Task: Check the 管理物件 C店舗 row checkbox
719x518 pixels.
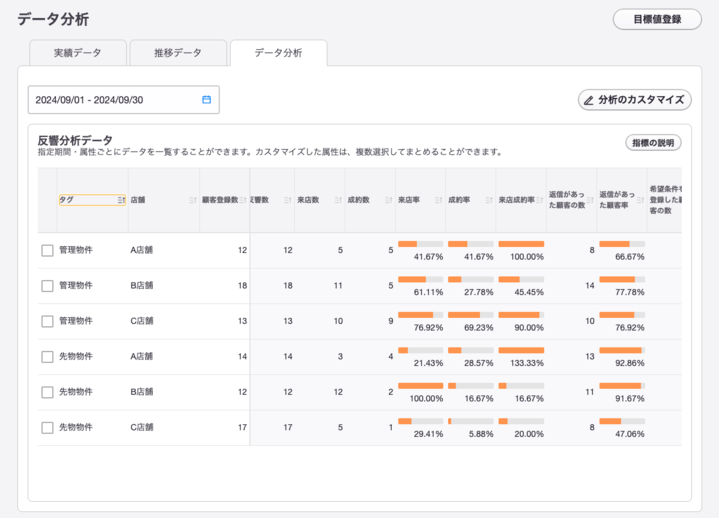Action: 47,321
